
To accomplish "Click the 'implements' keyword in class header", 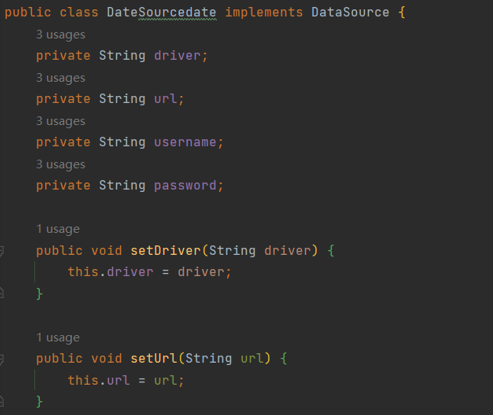I will click(264, 13).
